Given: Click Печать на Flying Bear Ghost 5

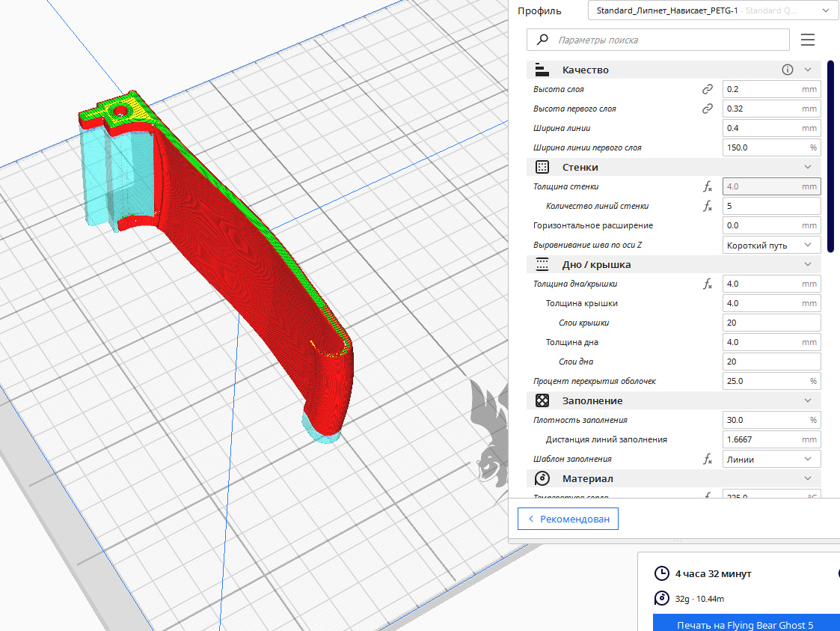Looking at the screenshot, I should (x=746, y=623).
